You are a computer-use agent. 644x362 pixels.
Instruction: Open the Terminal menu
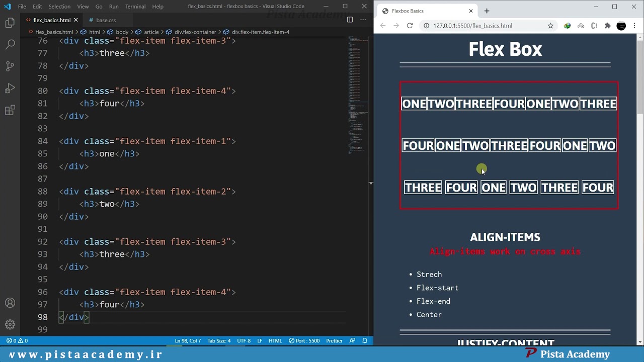tap(135, 7)
